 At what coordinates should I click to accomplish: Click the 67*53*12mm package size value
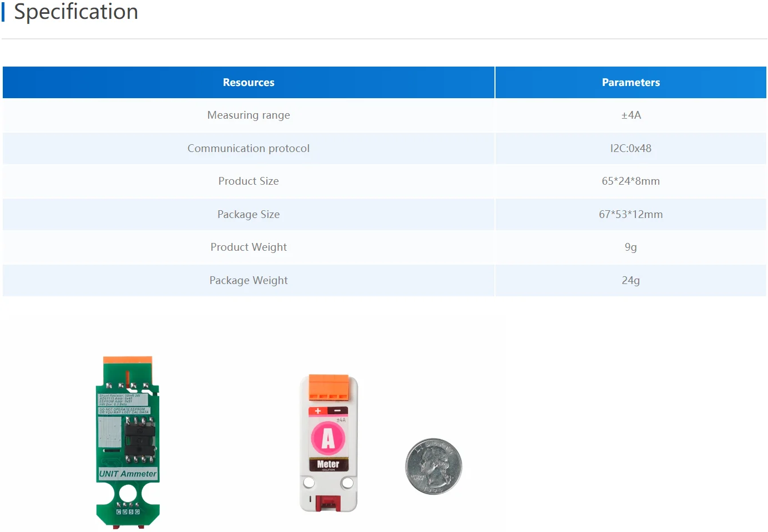click(x=630, y=215)
